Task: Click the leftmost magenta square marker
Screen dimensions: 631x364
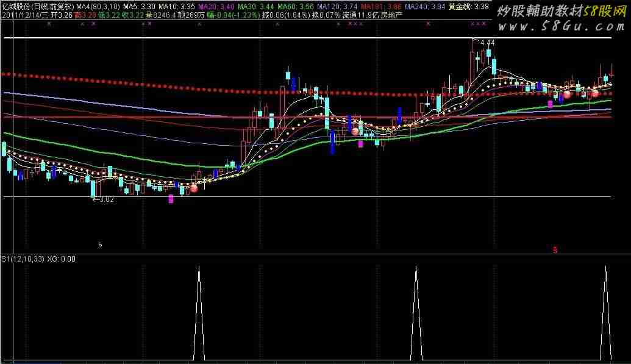Action: pyautogui.click(x=171, y=198)
